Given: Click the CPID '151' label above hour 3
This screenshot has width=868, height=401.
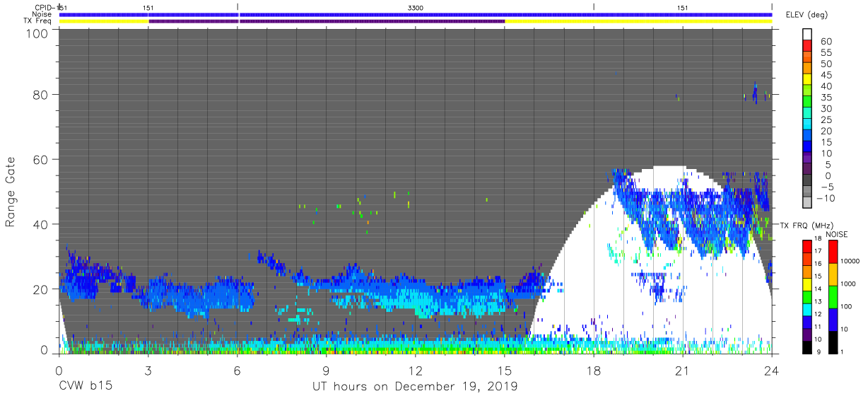Looking at the screenshot, I should 148,7.
